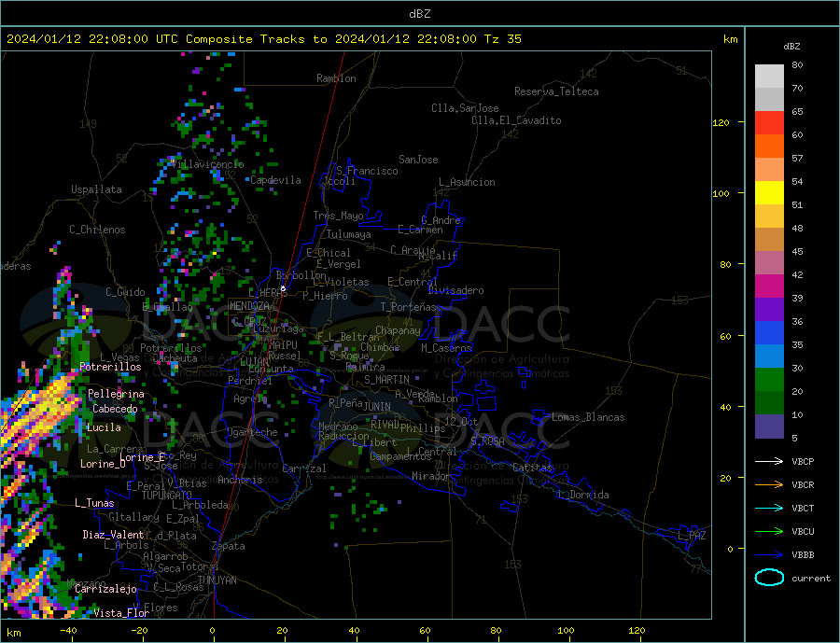This screenshot has width=840, height=643.
Task: Click the cyan 'current' ellipse legend icon
Action: pyautogui.click(x=769, y=578)
